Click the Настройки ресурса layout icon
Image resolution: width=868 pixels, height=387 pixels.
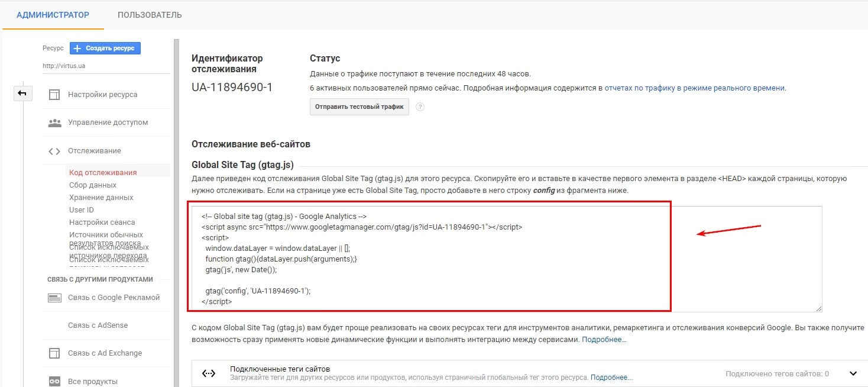[54, 95]
